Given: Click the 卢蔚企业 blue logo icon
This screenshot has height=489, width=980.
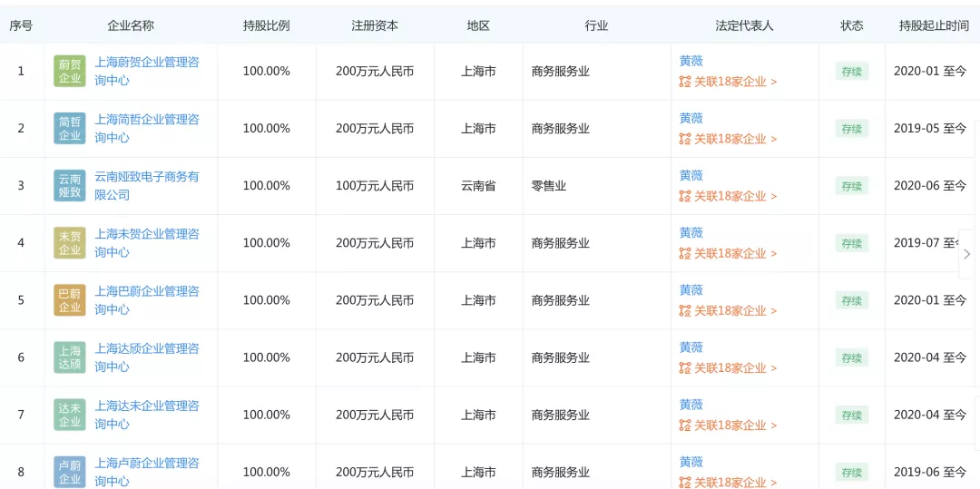Looking at the screenshot, I should [x=70, y=472].
